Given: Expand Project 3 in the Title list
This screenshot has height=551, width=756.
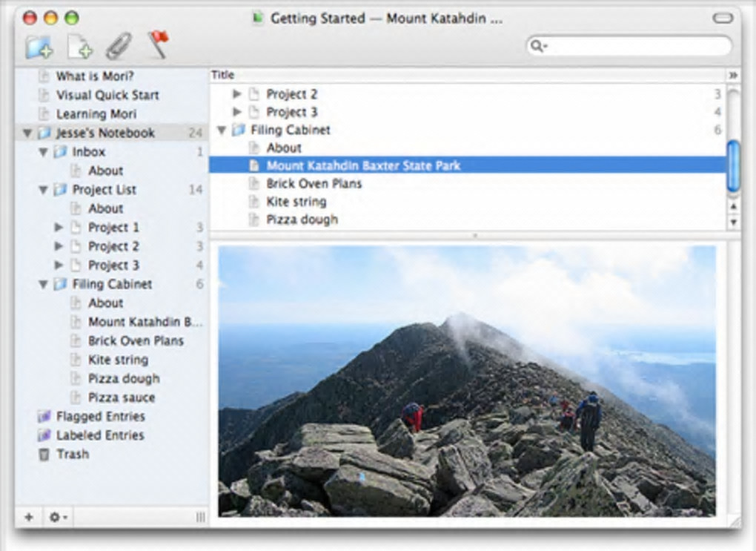Looking at the screenshot, I should [x=236, y=112].
